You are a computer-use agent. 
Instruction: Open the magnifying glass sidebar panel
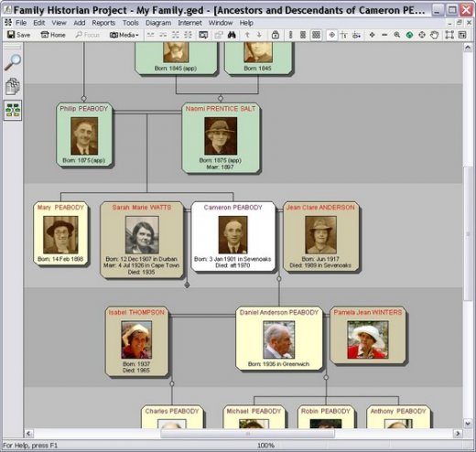coord(13,62)
